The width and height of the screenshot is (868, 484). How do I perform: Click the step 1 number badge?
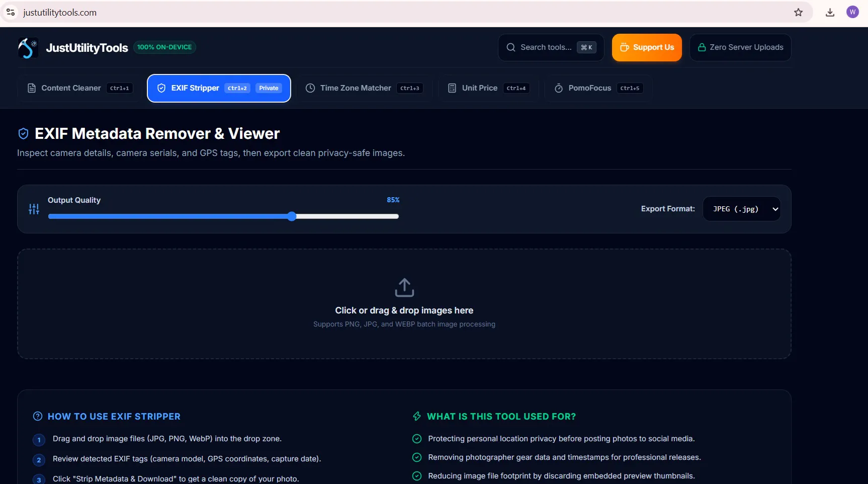[39, 440]
